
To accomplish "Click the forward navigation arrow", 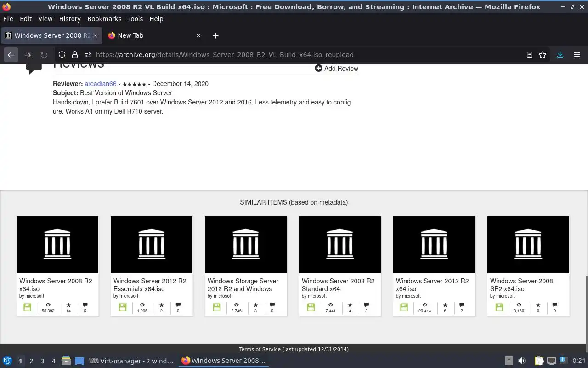I will (28, 55).
